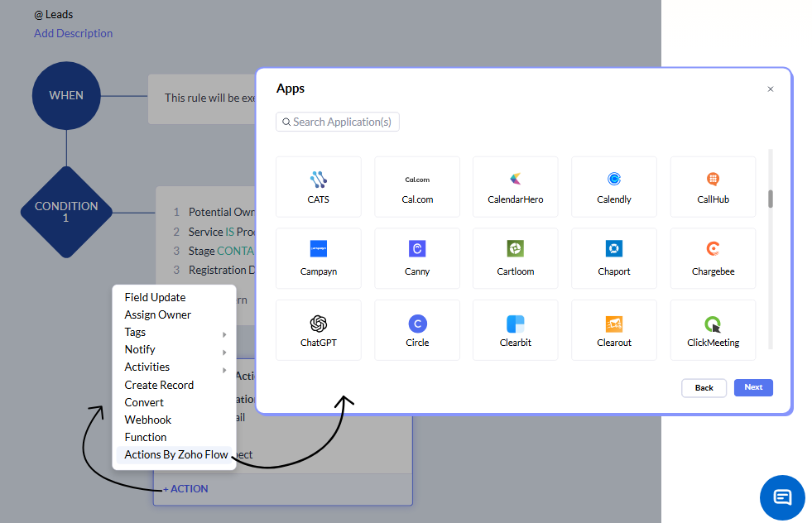Select the Canny app tile

(x=417, y=258)
